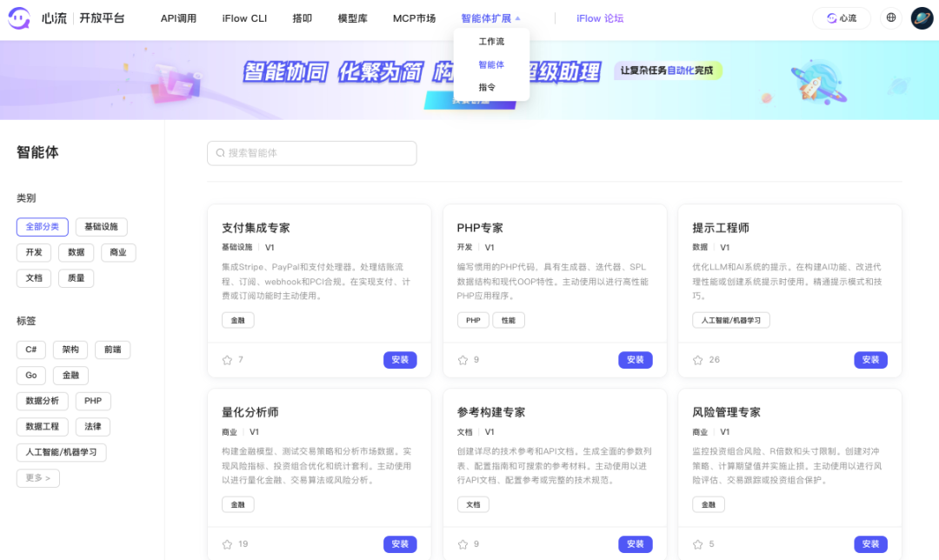
Task: Install the 提示工程师 agent
Action: tap(870, 360)
